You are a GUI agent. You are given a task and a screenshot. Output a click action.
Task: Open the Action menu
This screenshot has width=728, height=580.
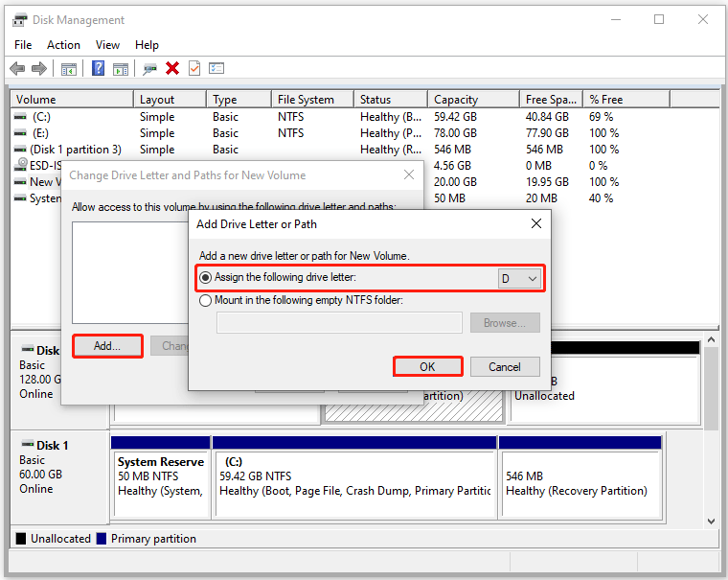(63, 45)
